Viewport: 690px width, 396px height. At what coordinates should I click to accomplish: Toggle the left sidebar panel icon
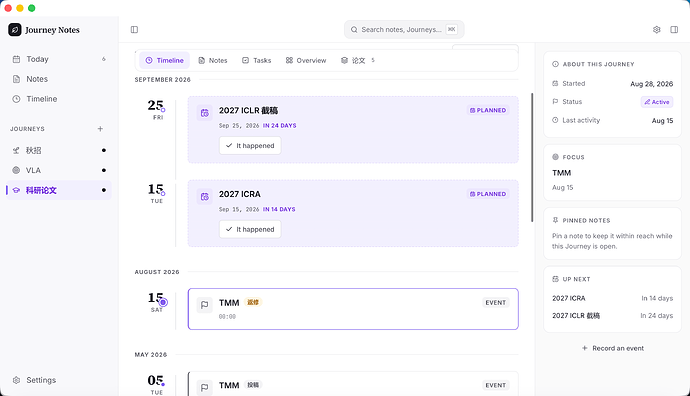tap(134, 29)
